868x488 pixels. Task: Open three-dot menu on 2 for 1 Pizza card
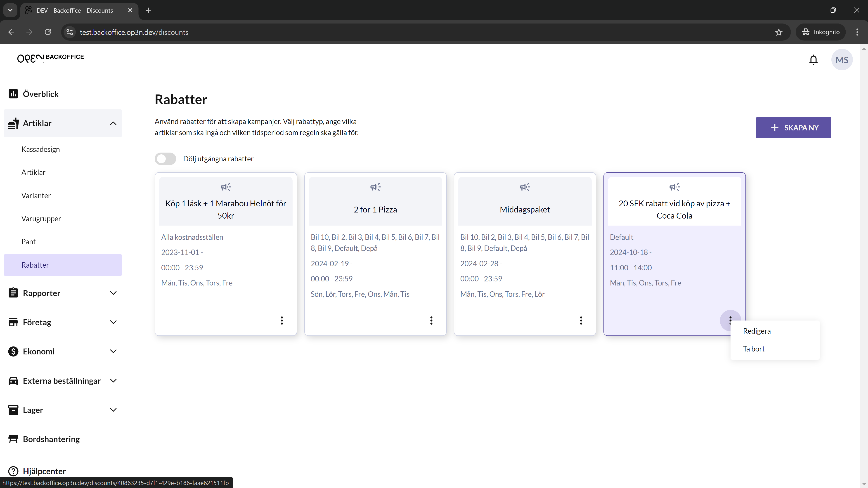pyautogui.click(x=431, y=320)
